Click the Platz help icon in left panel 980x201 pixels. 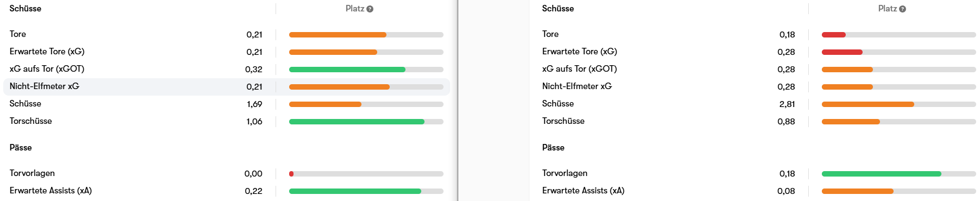point(370,9)
